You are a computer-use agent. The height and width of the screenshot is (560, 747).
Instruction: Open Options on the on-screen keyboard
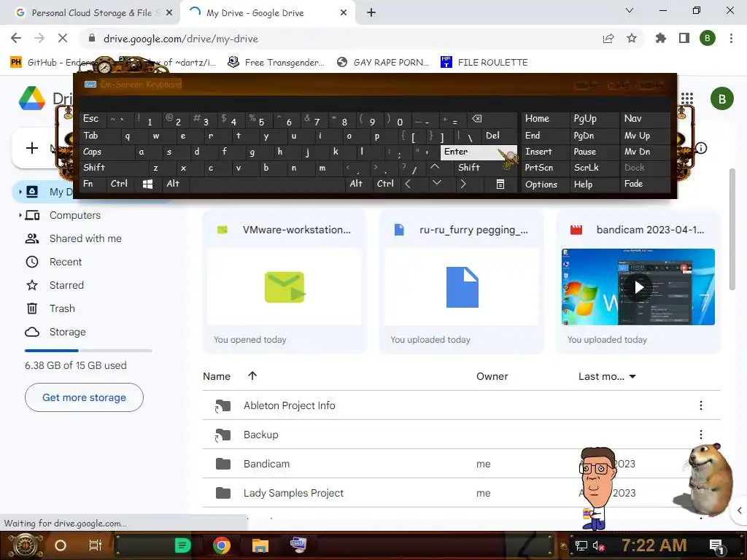546,184
